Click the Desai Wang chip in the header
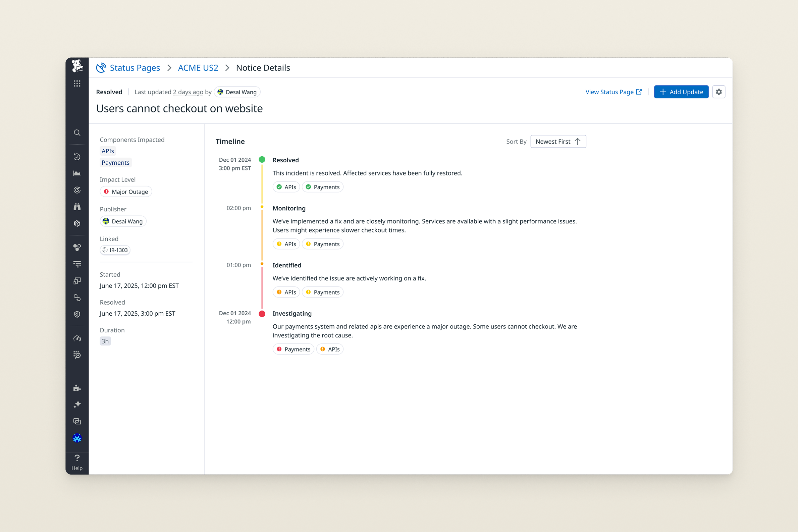Image resolution: width=798 pixels, height=532 pixels. coord(237,92)
